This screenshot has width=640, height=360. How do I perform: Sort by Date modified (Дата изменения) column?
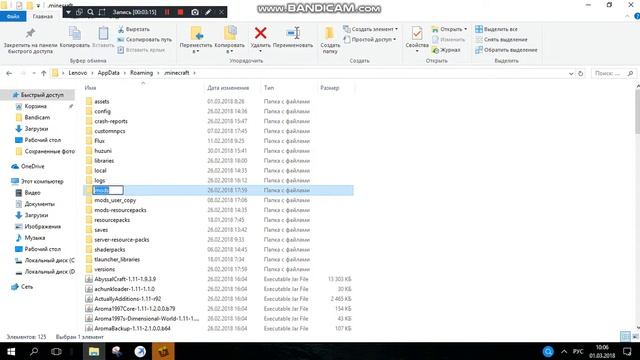tap(228, 88)
